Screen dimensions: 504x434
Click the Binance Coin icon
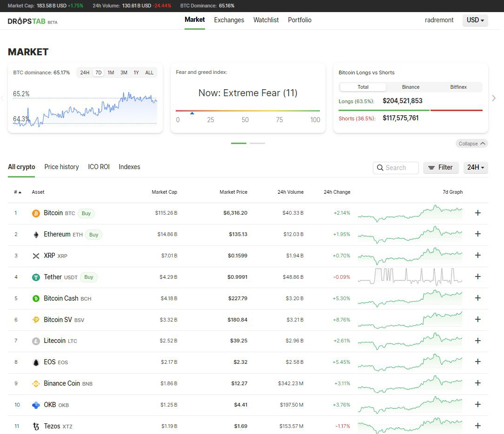[36, 383]
